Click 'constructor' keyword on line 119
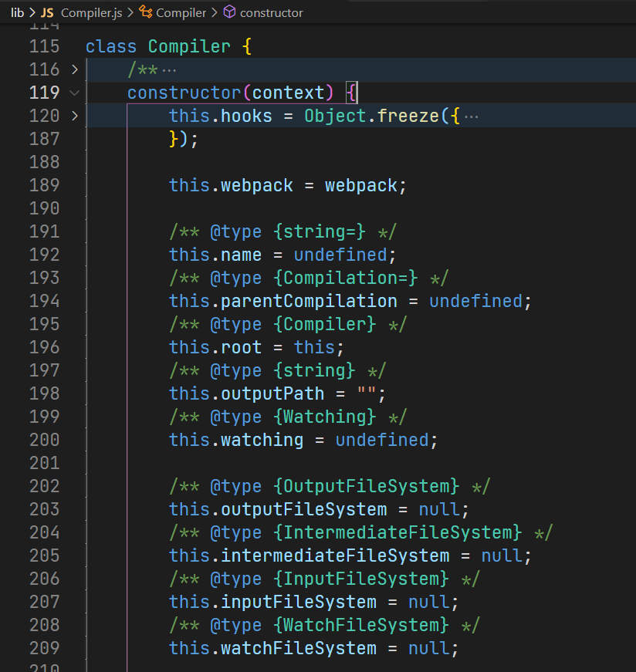 [x=184, y=93]
